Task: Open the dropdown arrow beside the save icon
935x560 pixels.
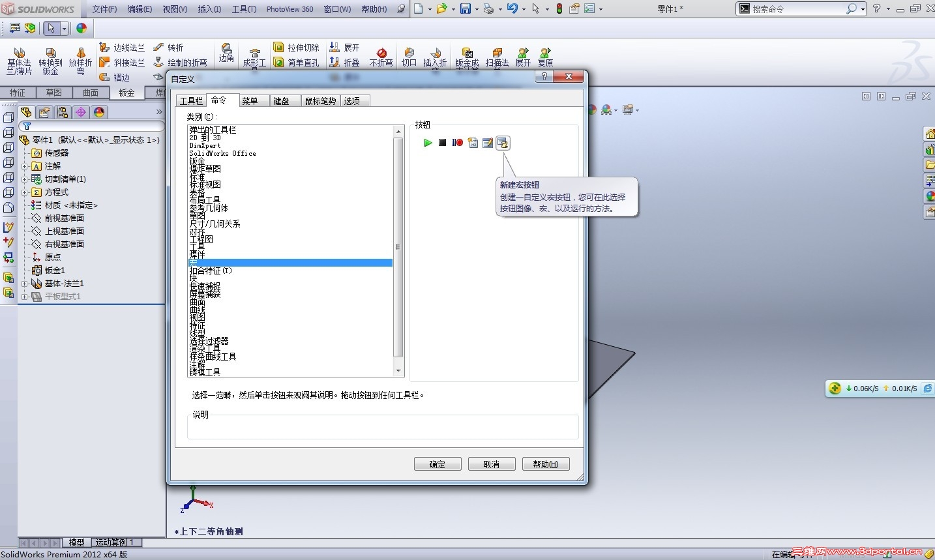Action: 477,9
